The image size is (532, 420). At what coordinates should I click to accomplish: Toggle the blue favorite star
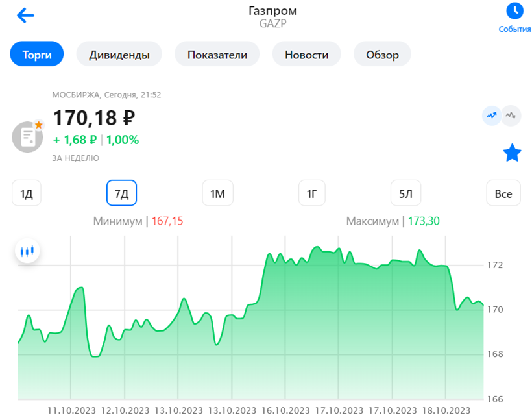(513, 153)
